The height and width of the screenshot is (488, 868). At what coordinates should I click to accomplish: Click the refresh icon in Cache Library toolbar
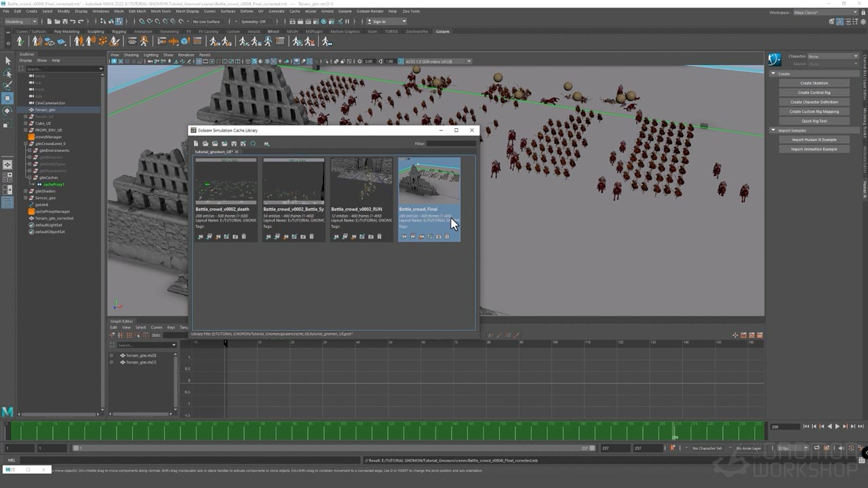pyautogui.click(x=253, y=144)
